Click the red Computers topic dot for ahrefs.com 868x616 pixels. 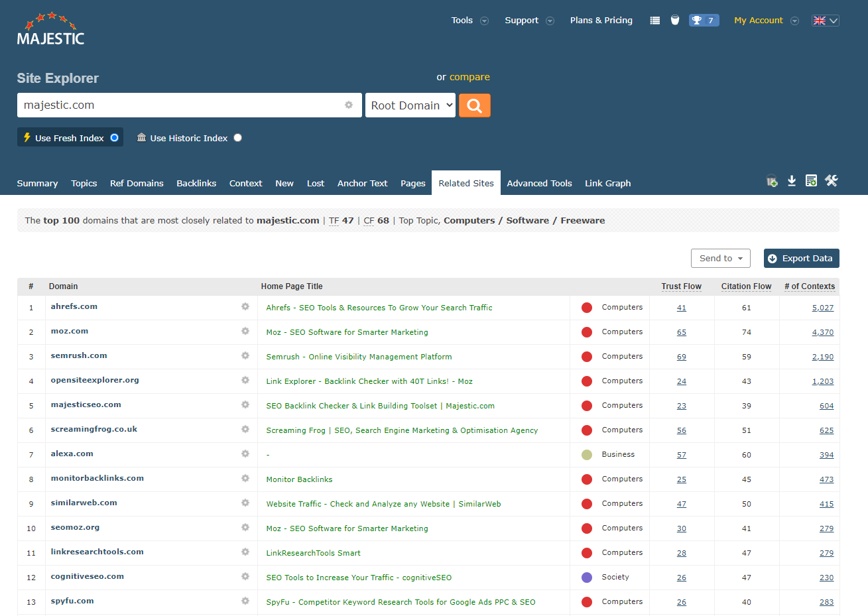[x=587, y=307]
